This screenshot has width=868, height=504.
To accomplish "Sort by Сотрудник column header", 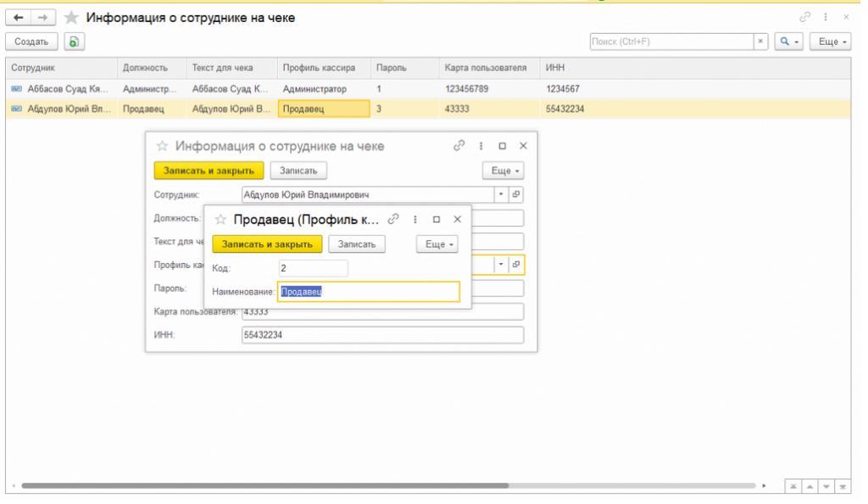I will [x=61, y=68].
